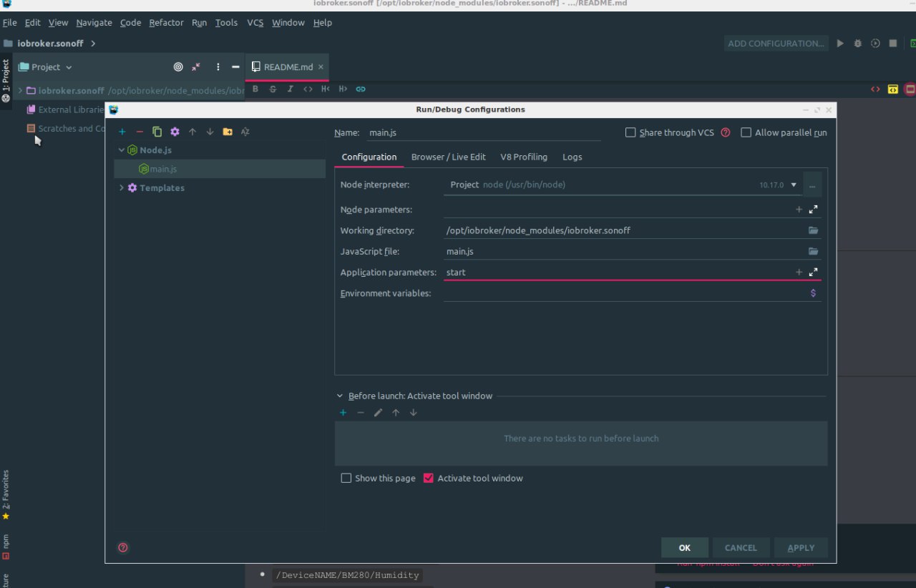This screenshot has height=588, width=916.
Task: Open Project panel options menu
Action: [x=218, y=67]
